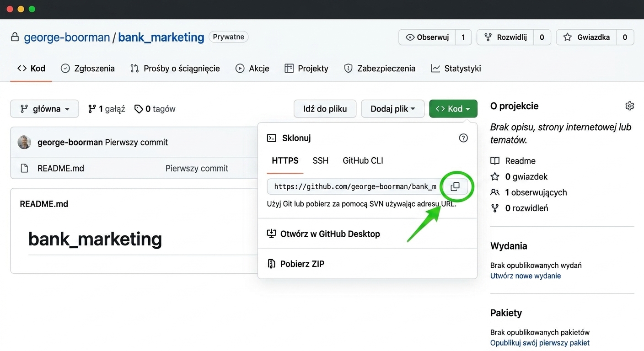
Task: Click the Wydania heading link
Action: tap(509, 246)
